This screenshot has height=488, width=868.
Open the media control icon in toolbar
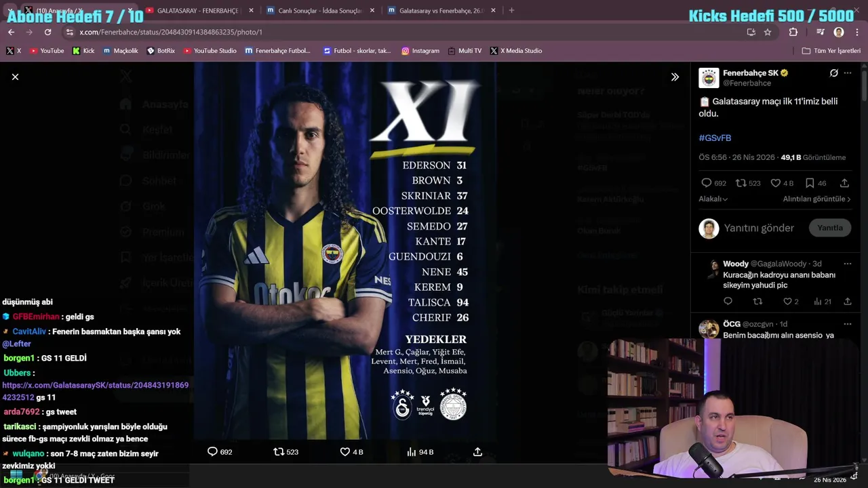coord(820,32)
